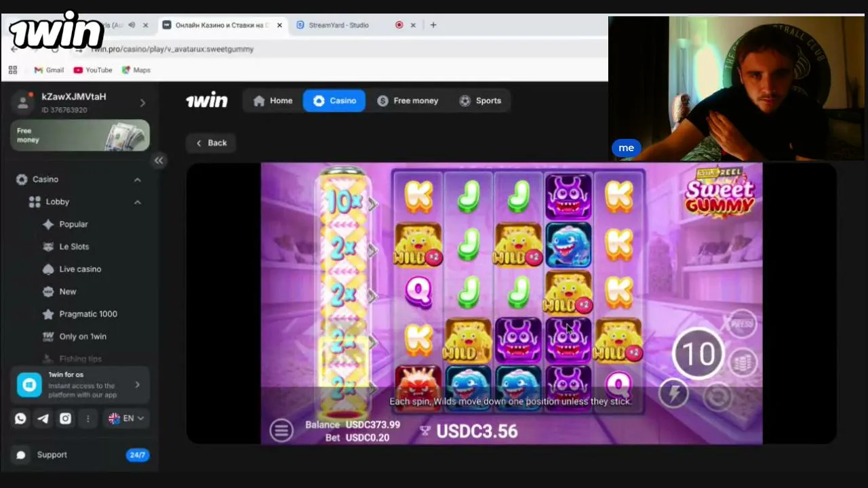Click the 1win for os app icon
The image size is (868, 488).
coord(29,385)
